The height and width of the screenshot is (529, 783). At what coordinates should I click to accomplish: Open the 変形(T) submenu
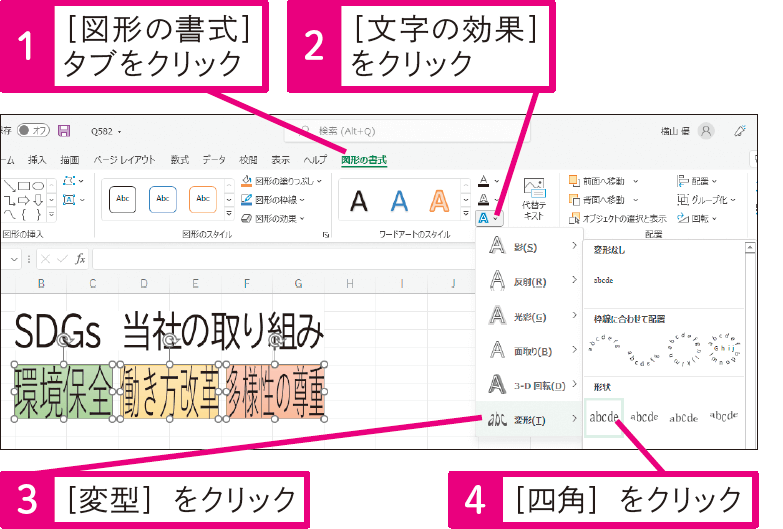pos(530,419)
